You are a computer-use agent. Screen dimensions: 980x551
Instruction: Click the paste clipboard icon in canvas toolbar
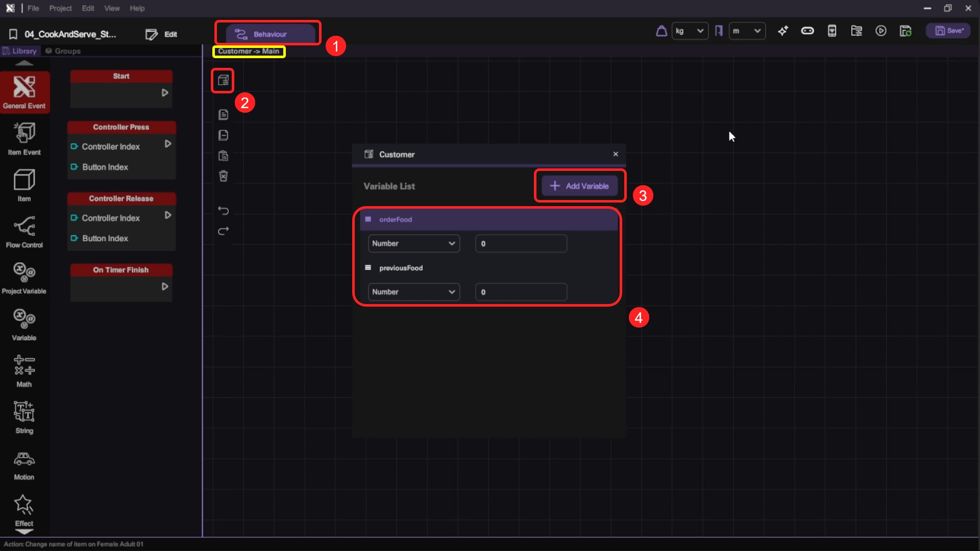tap(223, 156)
